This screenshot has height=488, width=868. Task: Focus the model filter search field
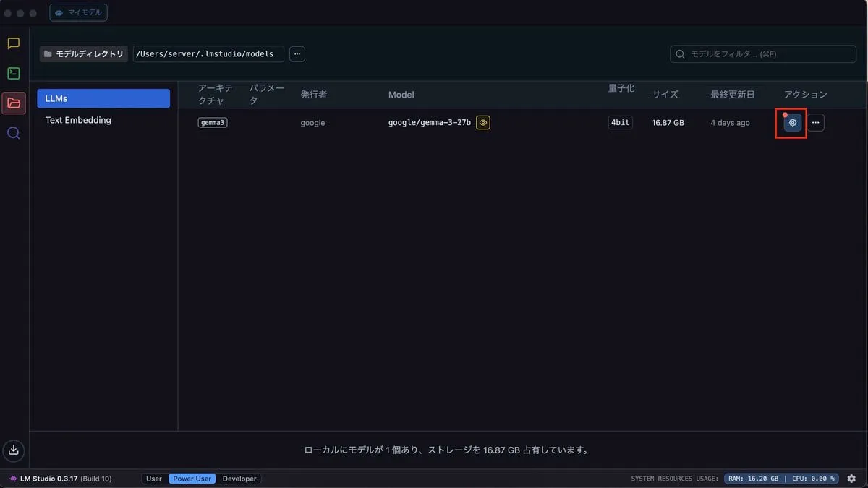click(763, 54)
